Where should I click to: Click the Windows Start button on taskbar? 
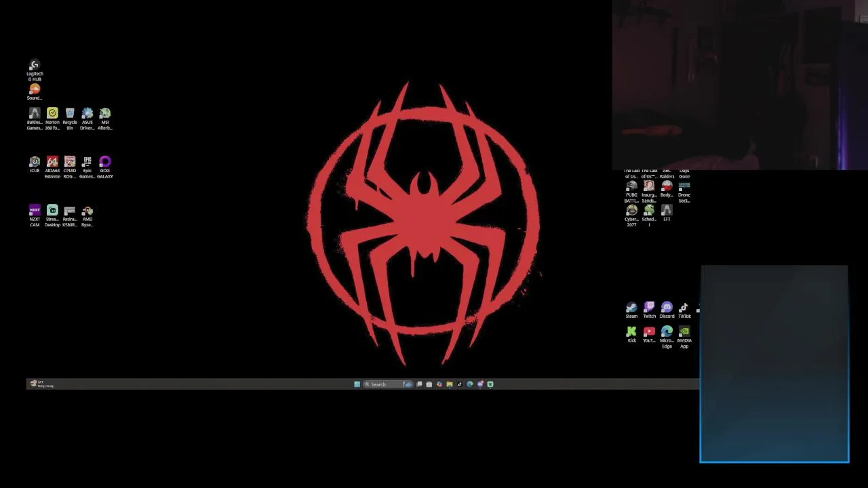pos(357,384)
